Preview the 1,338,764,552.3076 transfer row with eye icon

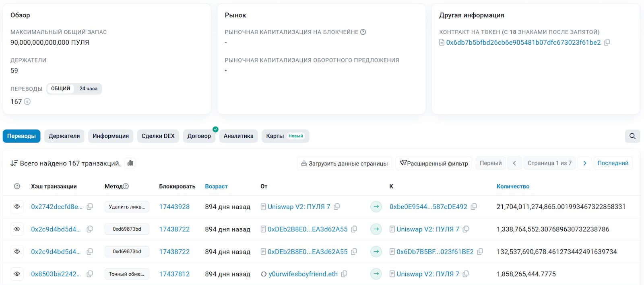(x=17, y=229)
